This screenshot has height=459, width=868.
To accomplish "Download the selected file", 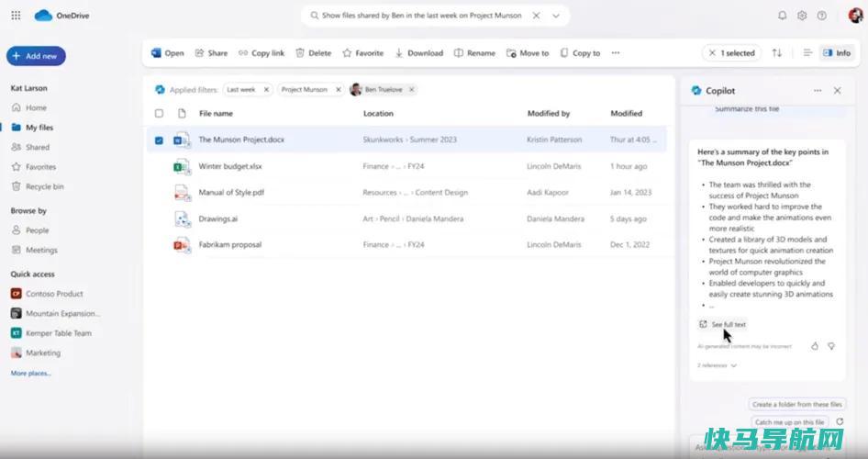I will tap(418, 53).
